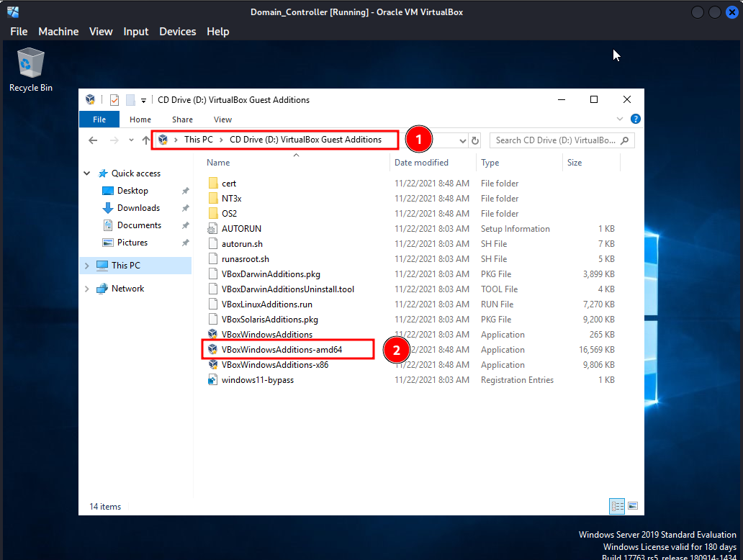Select the runasroot.sh file name
Screen dimensions: 743x560
pyautogui.click(x=246, y=259)
